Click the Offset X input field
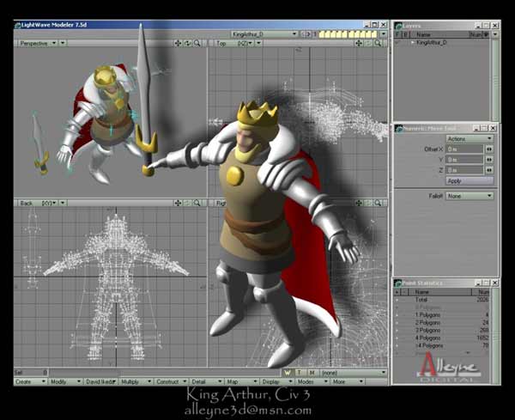The height and width of the screenshot is (420, 515). click(x=463, y=149)
